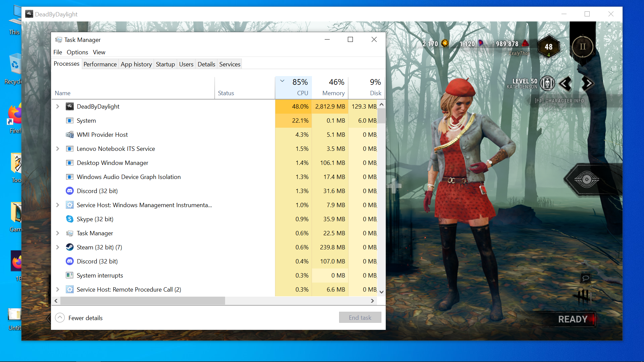
Task: Click the Task Manager process row icon
Action: (69, 233)
